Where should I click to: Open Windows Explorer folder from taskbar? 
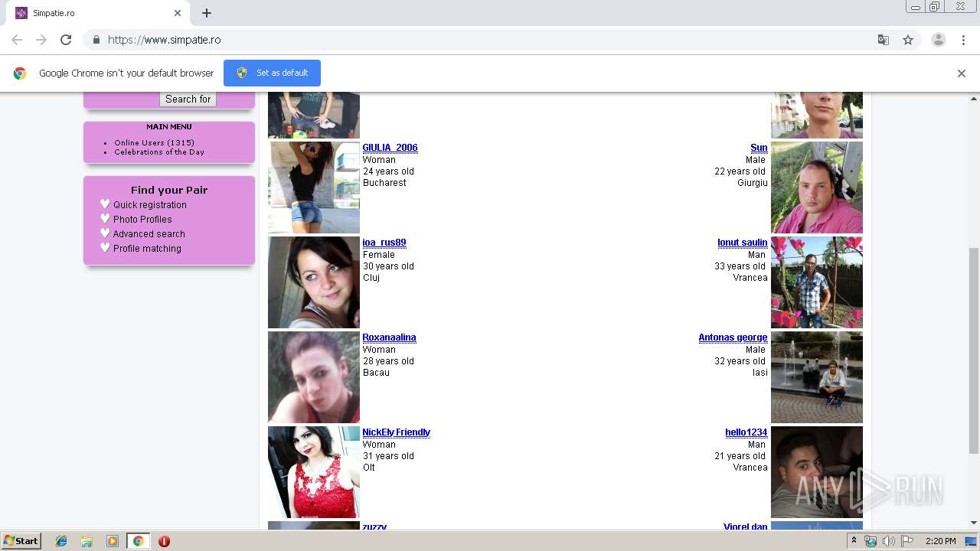click(87, 541)
